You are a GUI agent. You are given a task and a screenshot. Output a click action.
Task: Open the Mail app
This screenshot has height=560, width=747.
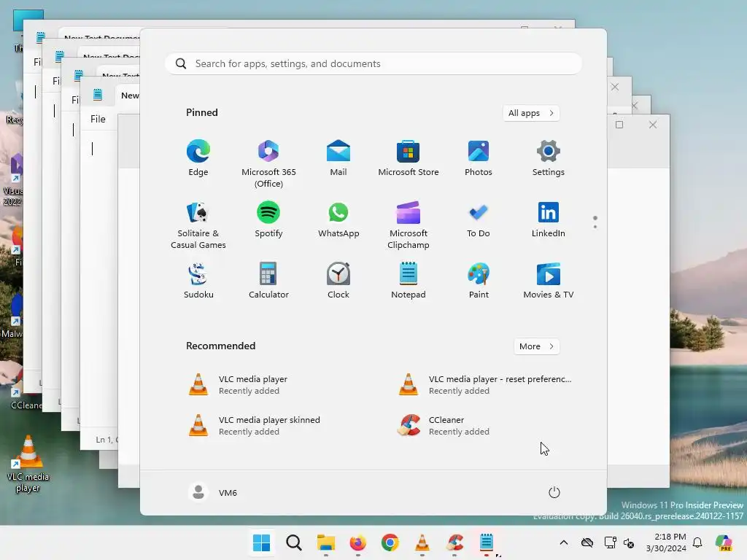(338, 158)
